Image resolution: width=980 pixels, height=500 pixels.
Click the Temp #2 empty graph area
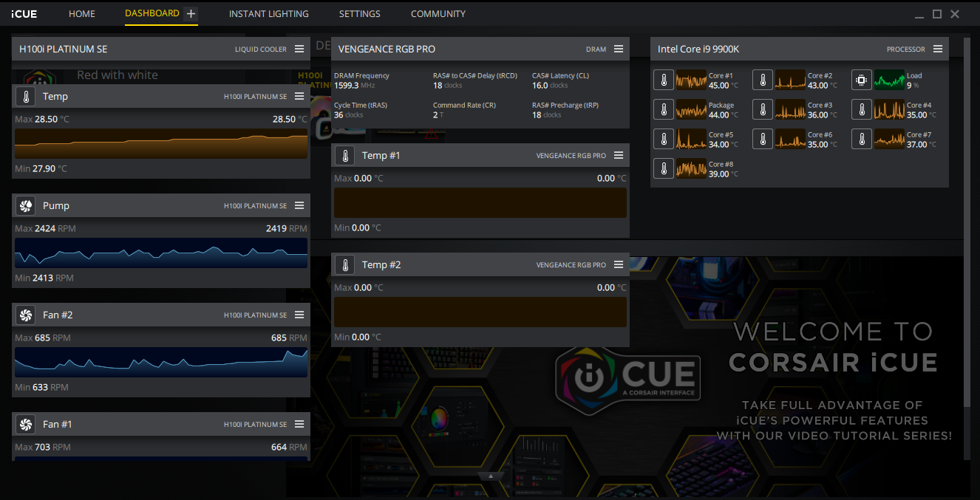coord(480,312)
